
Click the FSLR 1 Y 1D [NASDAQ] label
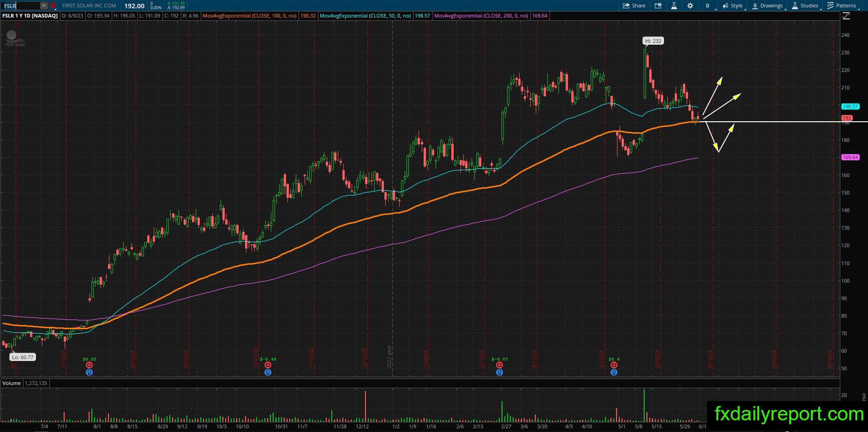pos(30,16)
